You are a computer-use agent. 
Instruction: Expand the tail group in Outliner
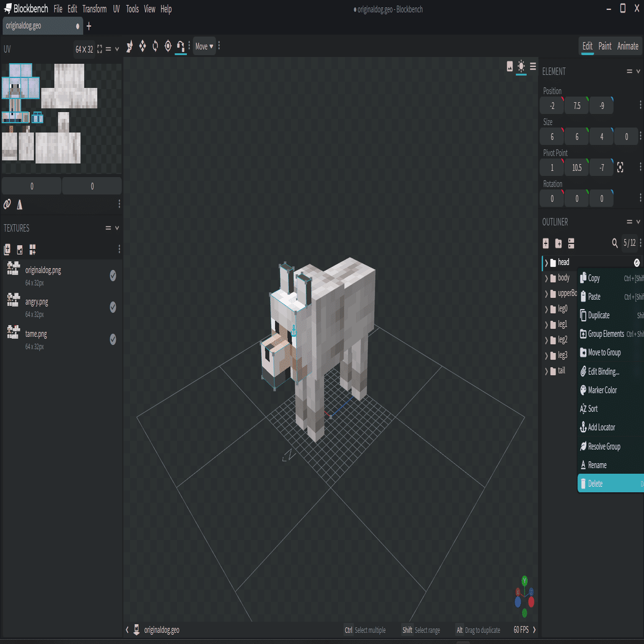[x=546, y=372]
